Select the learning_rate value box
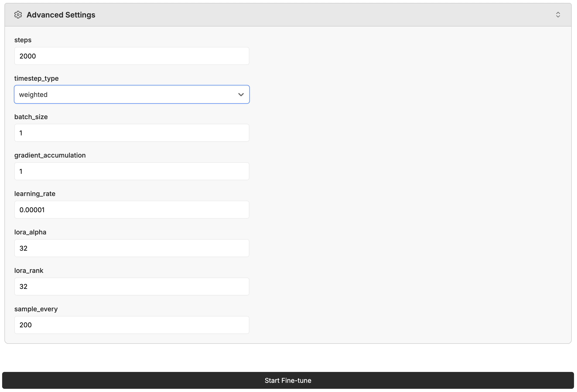The image size is (577, 392). click(x=132, y=210)
